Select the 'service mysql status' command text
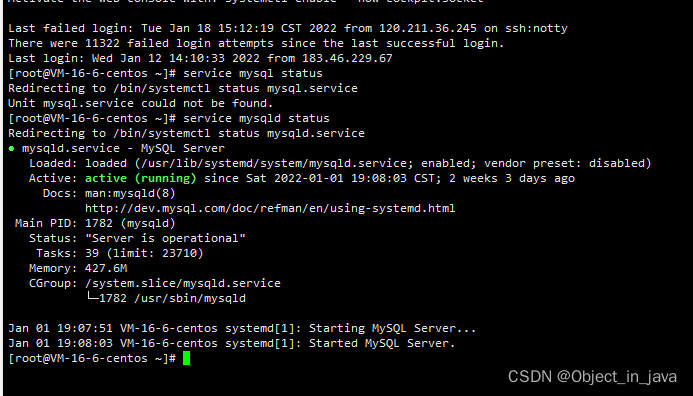693x396 pixels. coord(253,73)
